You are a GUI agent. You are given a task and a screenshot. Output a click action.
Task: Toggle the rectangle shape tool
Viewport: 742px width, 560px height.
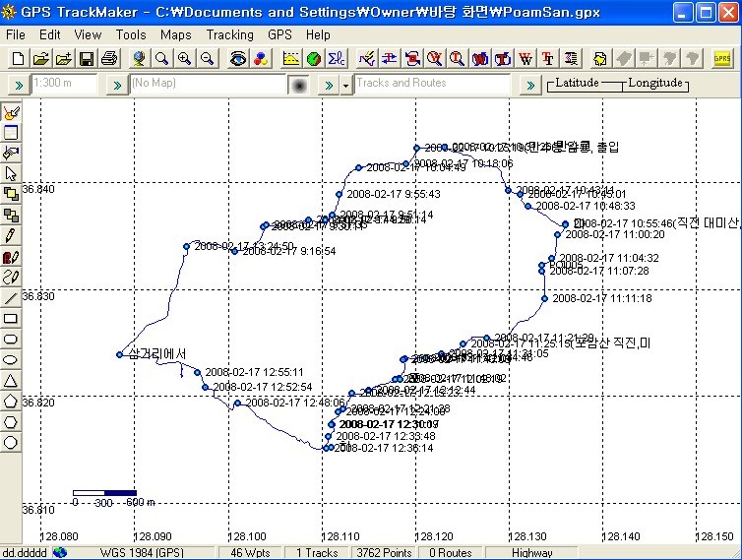pos(11,318)
